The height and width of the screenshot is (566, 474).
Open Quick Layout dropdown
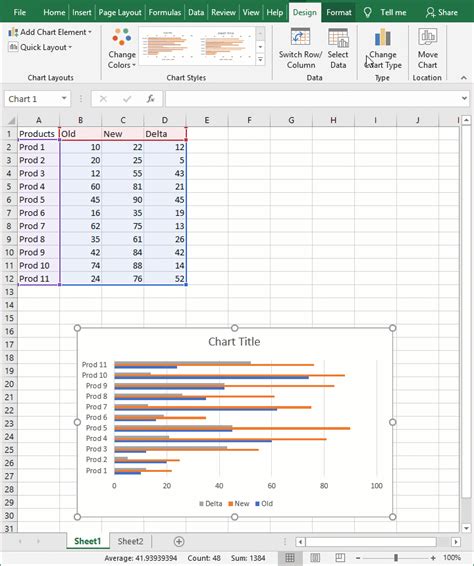tap(40, 47)
